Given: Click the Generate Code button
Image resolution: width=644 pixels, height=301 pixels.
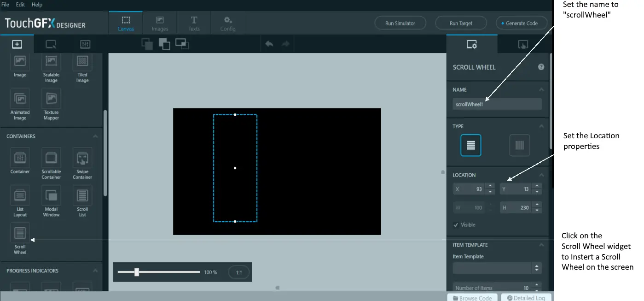Looking at the screenshot, I should point(522,23).
